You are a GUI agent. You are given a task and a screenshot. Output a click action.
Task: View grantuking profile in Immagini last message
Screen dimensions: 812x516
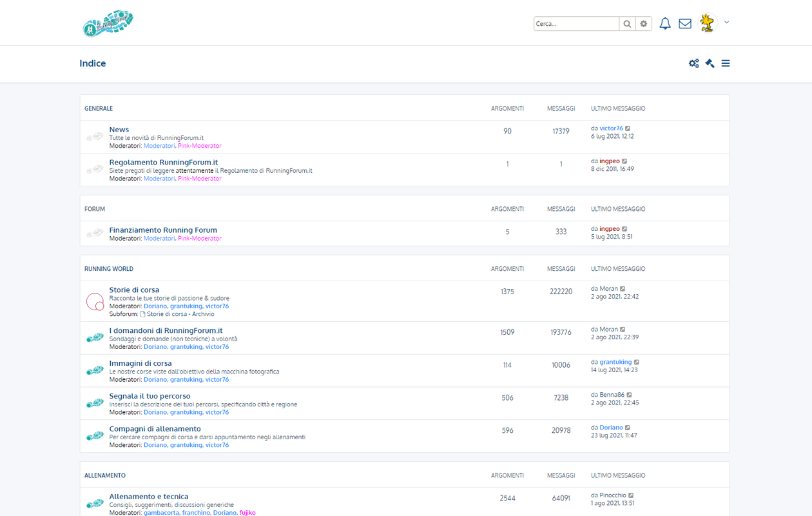(616, 362)
